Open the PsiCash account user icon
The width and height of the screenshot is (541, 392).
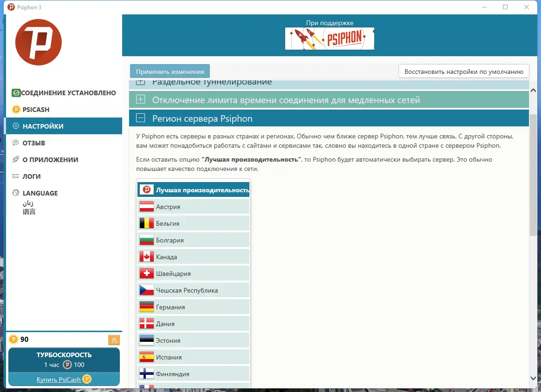point(114,340)
